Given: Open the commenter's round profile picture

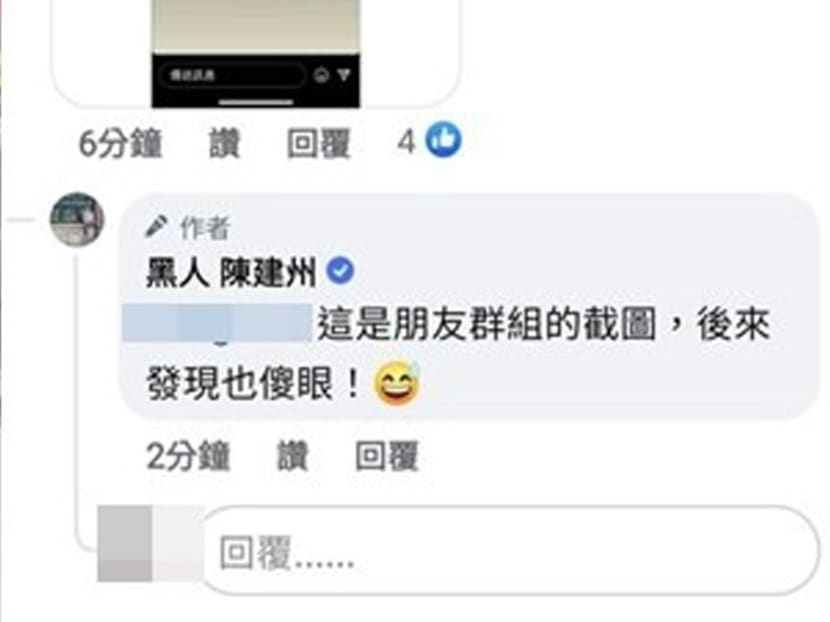Looking at the screenshot, I should (77, 219).
